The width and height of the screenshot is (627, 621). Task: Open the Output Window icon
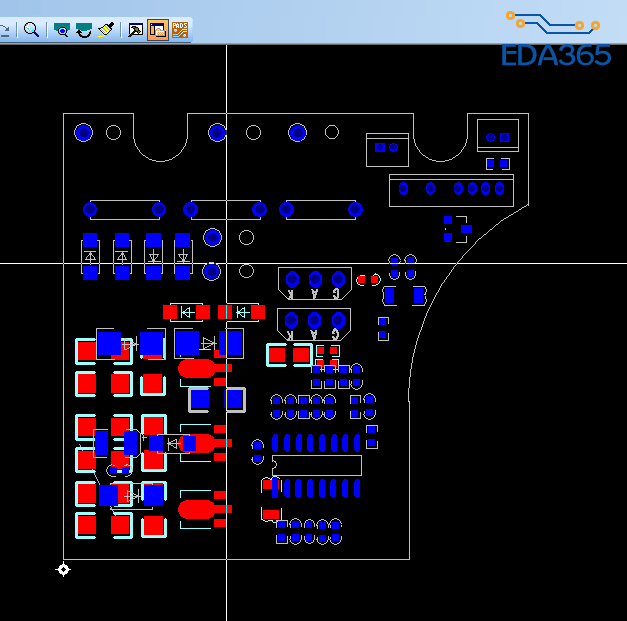click(x=135, y=30)
